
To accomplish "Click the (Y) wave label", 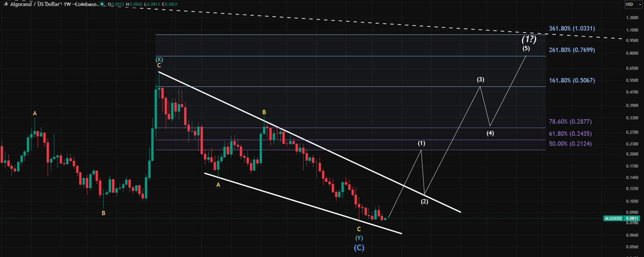I will click(x=359, y=237).
